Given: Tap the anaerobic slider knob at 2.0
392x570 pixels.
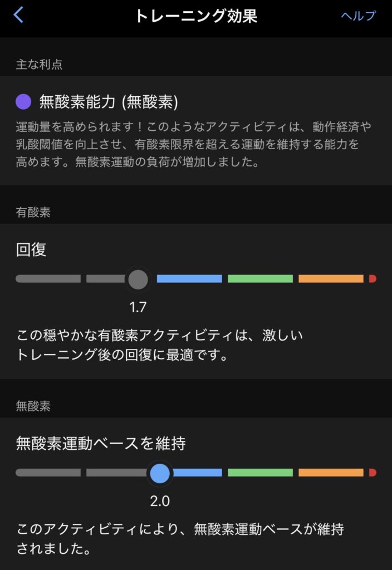Looking at the screenshot, I should [160, 473].
